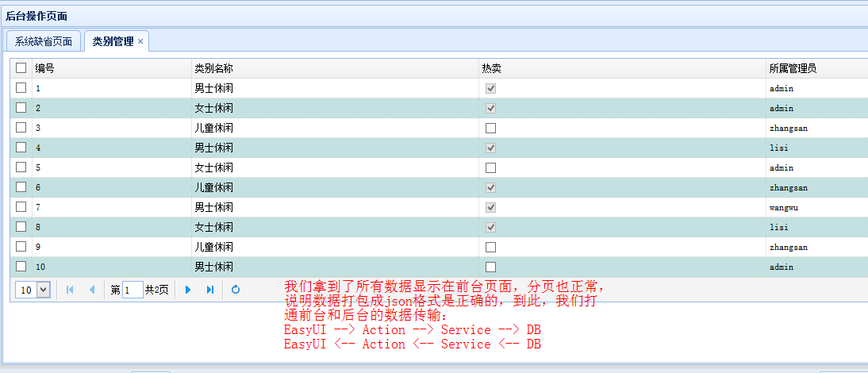
Task: Refresh the datagrid with reload icon
Action: 236,290
